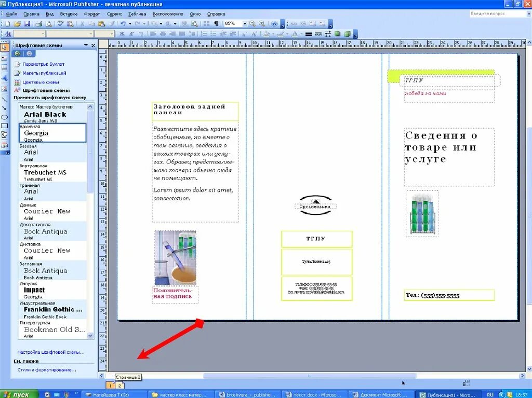This screenshot has height=398, width=532.
Task: Open the Таблица menu
Action: [x=137, y=14]
